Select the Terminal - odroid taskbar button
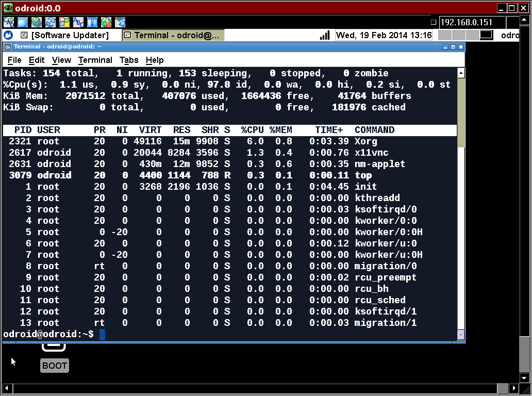532x396 pixels. [173, 35]
